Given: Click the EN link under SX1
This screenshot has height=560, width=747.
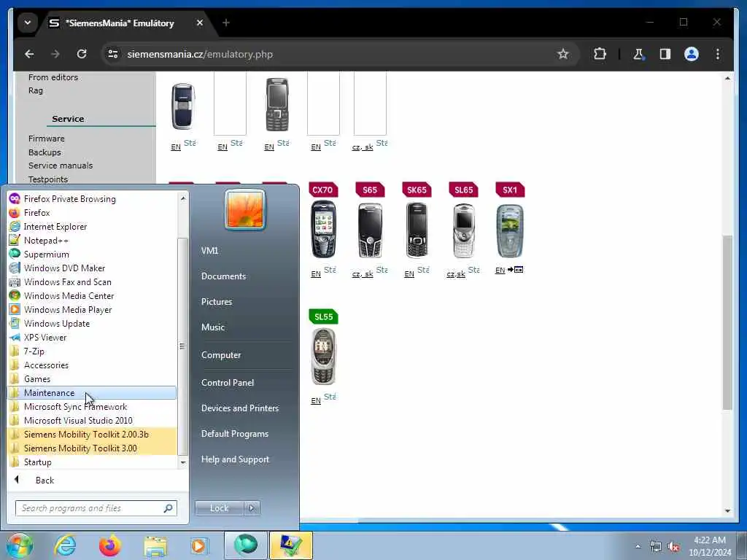Looking at the screenshot, I should (x=500, y=271).
